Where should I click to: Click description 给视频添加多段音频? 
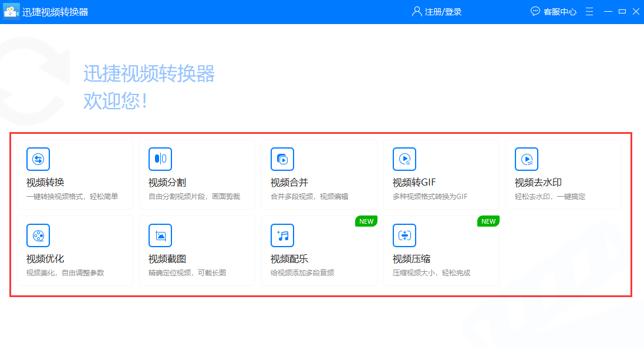[302, 273]
